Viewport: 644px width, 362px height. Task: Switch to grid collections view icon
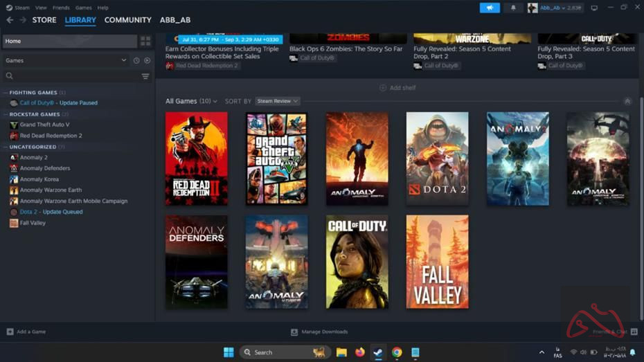(x=145, y=41)
